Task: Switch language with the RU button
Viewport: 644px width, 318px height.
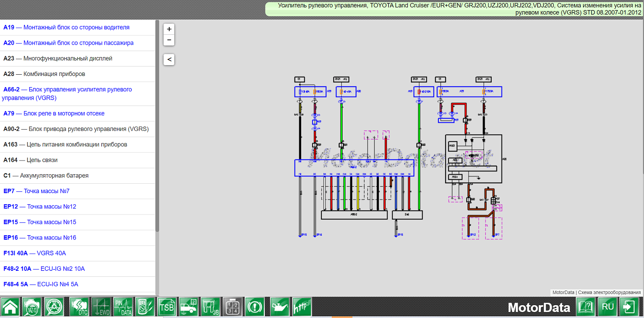Action: (608, 307)
